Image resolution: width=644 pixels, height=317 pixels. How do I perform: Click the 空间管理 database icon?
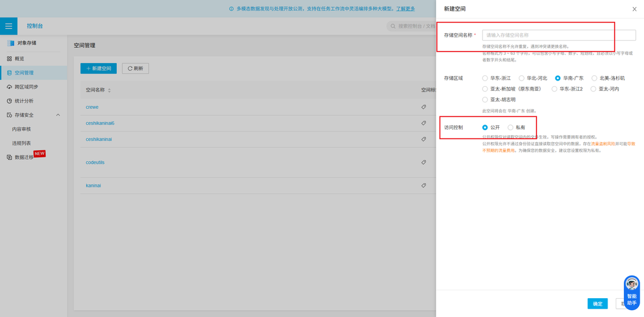tap(9, 73)
